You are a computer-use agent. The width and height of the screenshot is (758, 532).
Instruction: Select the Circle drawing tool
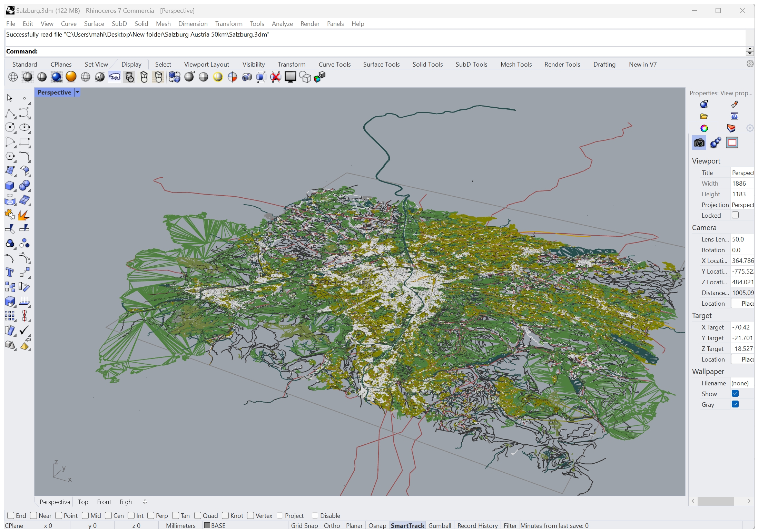[10, 127]
